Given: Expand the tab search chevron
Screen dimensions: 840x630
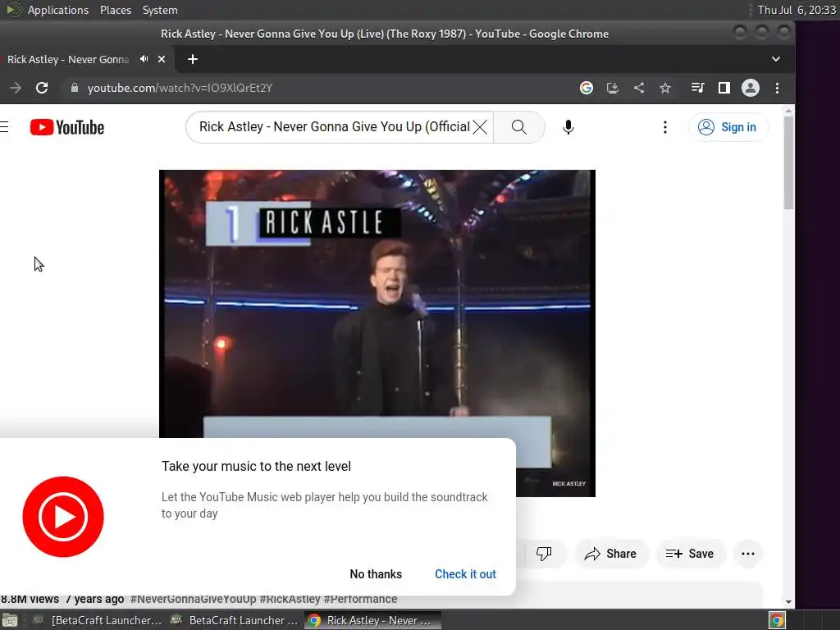Looking at the screenshot, I should tap(776, 59).
